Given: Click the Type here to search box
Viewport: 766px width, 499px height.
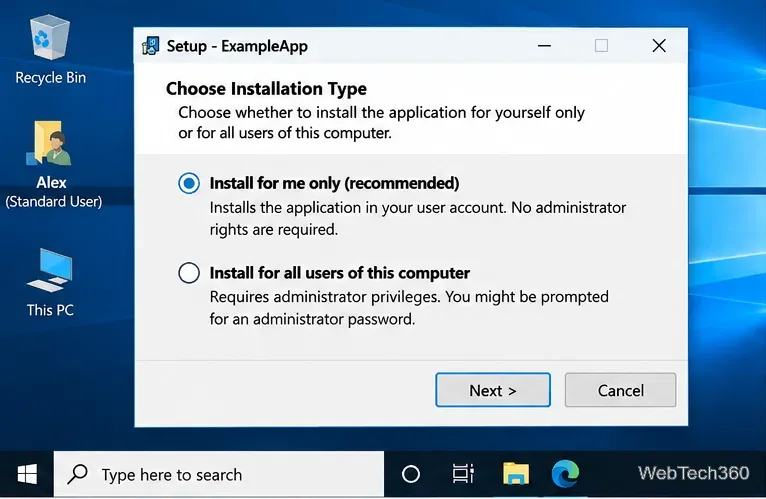Looking at the screenshot, I should coord(219,474).
